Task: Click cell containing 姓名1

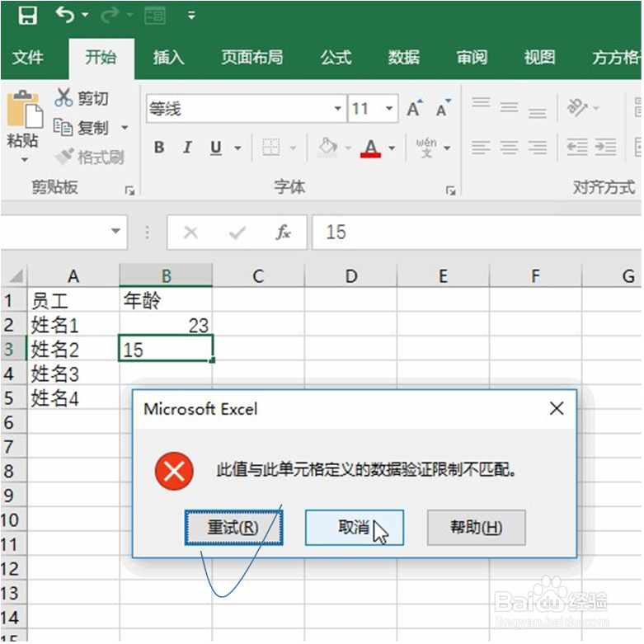Action: click(73, 325)
